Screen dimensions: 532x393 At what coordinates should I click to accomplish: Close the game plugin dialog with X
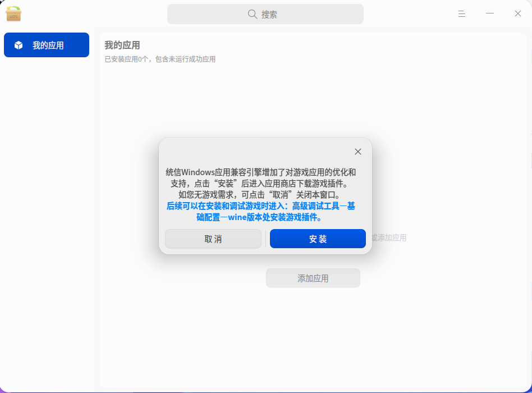[x=358, y=152]
